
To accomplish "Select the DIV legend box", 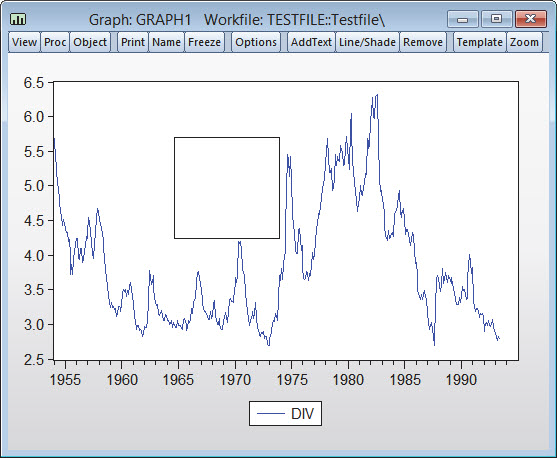I will 285,414.
